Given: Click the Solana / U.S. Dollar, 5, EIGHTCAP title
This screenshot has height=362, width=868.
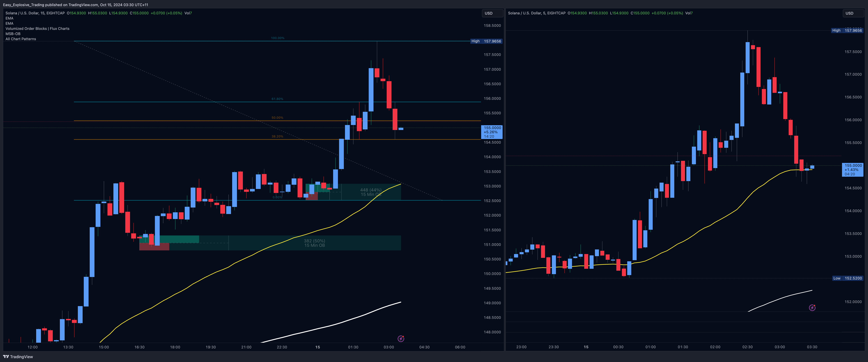Looking at the screenshot, I should point(537,13).
